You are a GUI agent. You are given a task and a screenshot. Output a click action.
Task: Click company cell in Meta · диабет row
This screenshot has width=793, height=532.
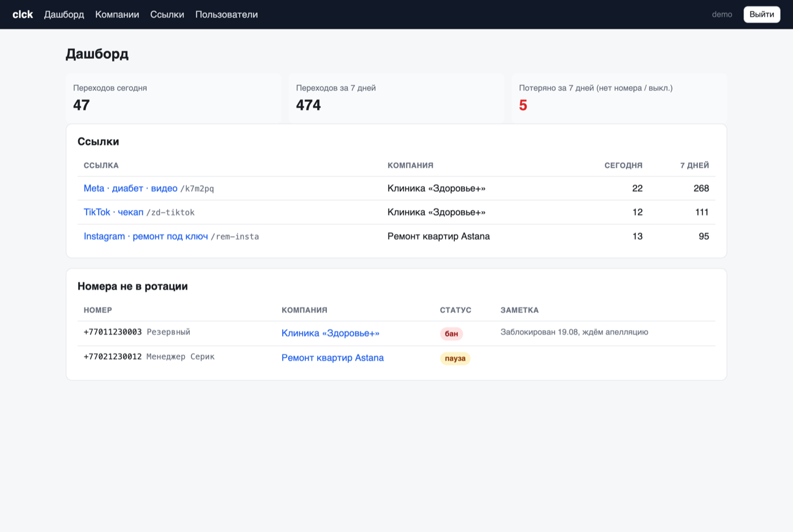point(436,188)
